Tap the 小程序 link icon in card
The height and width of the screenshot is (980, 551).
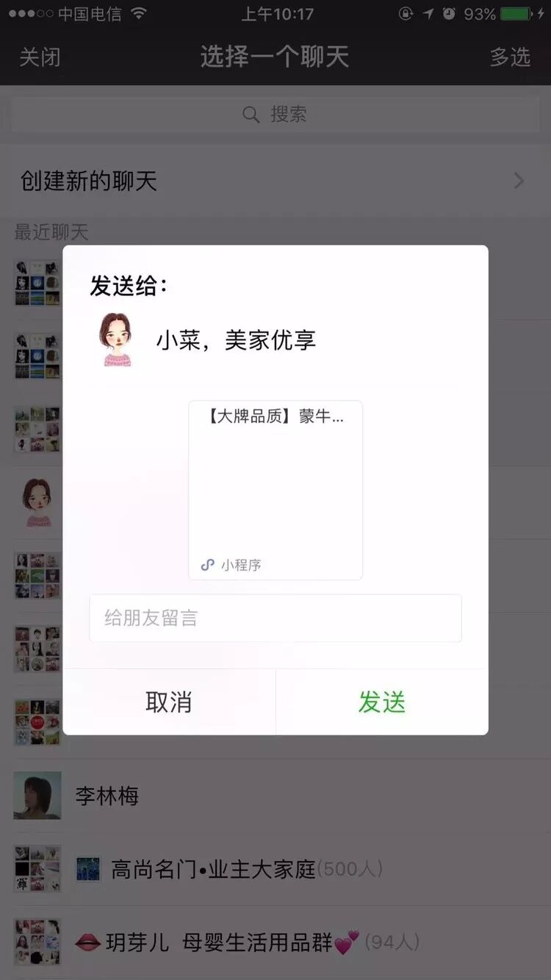208,565
